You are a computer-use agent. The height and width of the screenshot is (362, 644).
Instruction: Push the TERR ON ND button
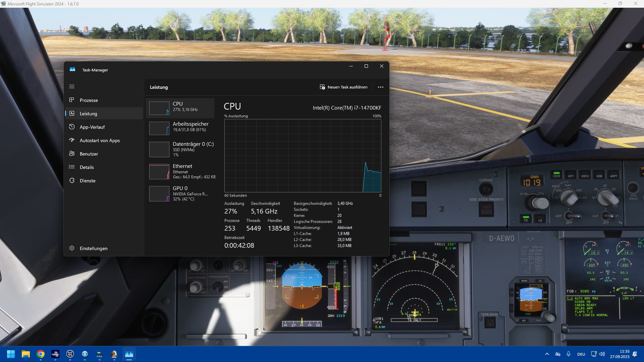point(490,322)
